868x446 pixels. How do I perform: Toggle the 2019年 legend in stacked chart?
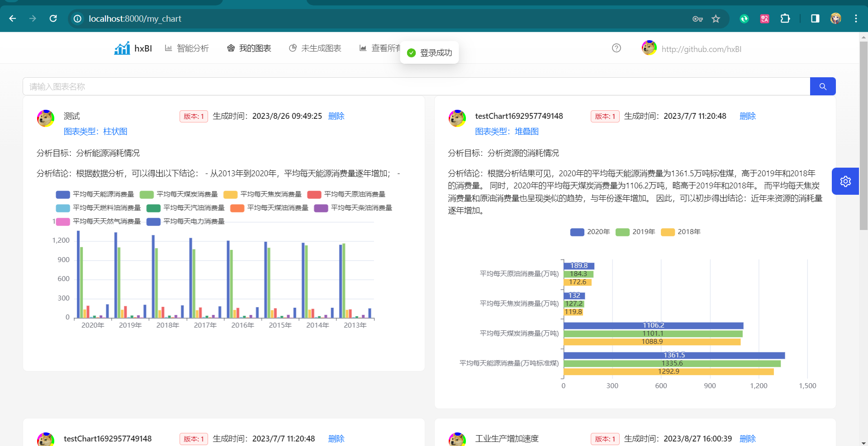(x=635, y=232)
